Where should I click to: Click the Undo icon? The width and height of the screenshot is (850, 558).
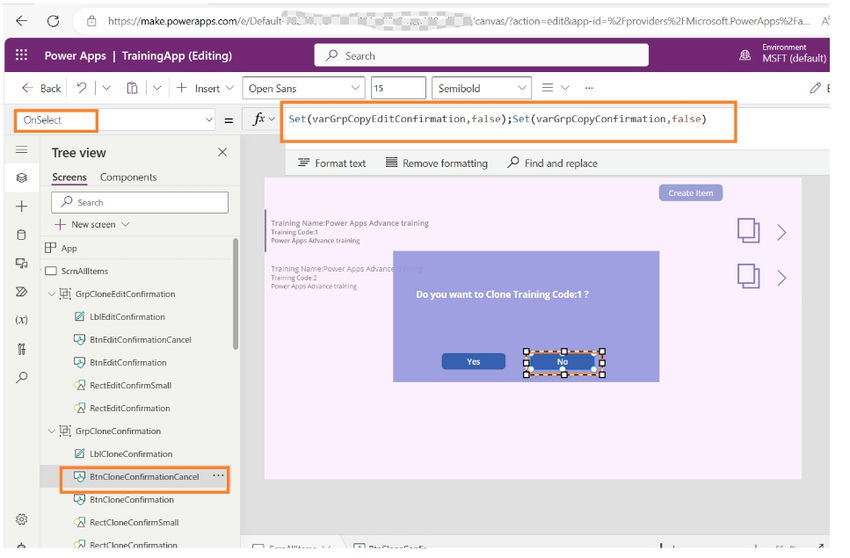click(x=81, y=88)
